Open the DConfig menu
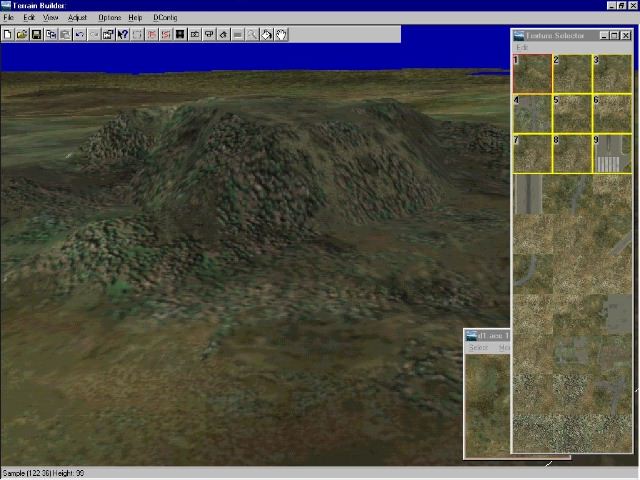Screen dimensions: 640x480 163,18
